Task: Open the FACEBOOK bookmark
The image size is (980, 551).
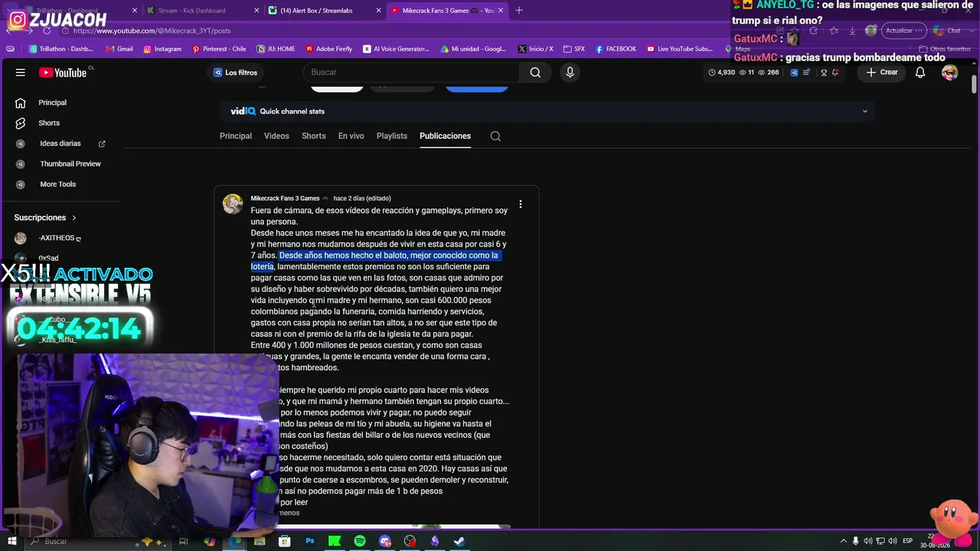Action: click(616, 49)
